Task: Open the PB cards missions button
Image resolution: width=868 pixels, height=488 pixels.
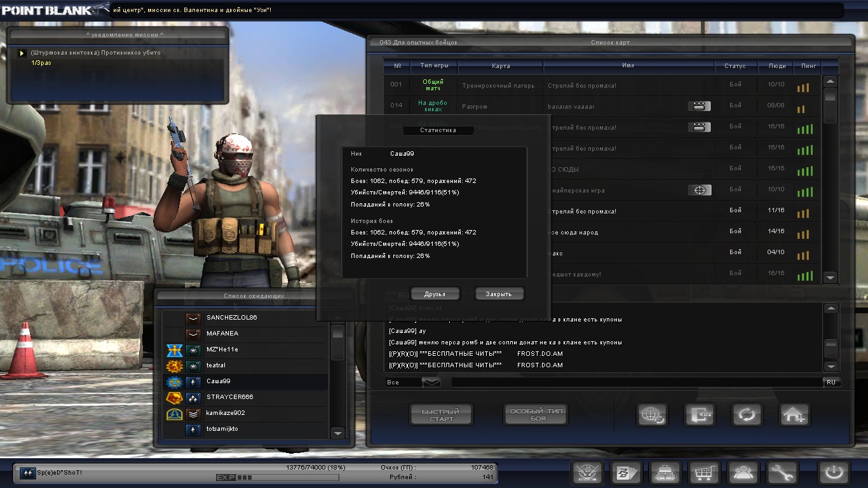Action: coord(627,473)
